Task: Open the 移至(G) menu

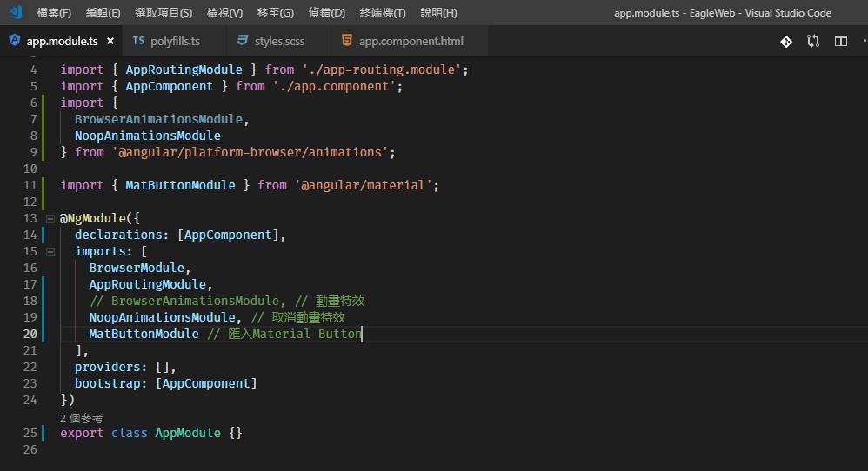Action: tap(275, 13)
